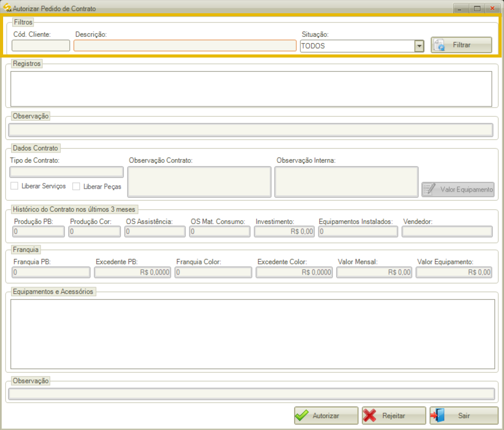Click the OS Mat. Consumo field
Image resolution: width=504 pixels, height=430 pixels.
pyautogui.click(x=220, y=231)
